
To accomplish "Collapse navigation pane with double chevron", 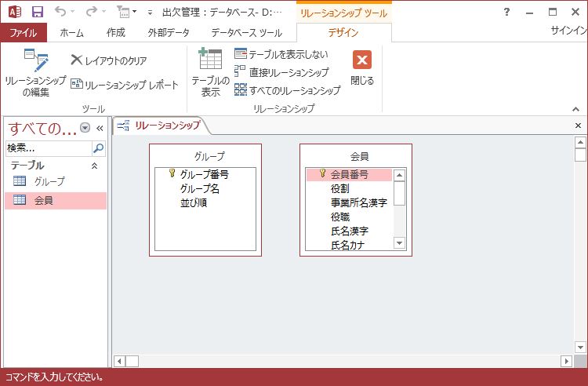I will (x=100, y=129).
